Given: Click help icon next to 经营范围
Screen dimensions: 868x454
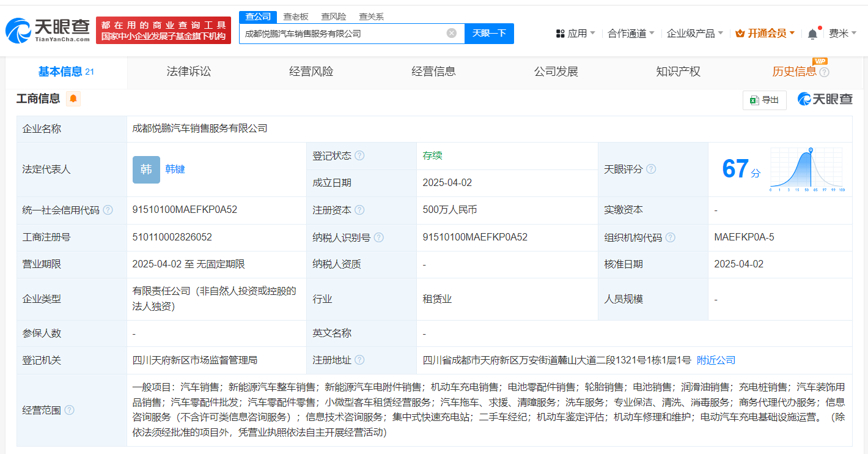Looking at the screenshot, I should (x=69, y=410).
